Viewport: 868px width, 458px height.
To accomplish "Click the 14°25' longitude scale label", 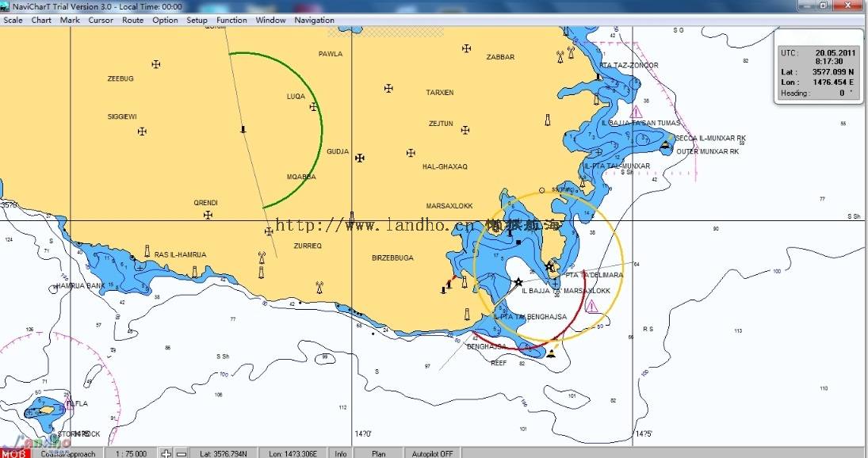I will [644, 434].
